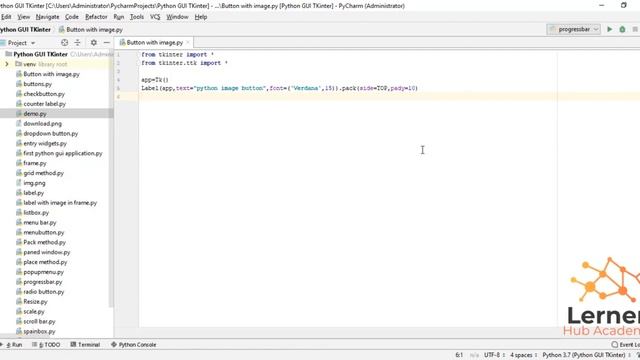Open the Window menu
The width and height of the screenshot is (640, 360).
(177, 17)
